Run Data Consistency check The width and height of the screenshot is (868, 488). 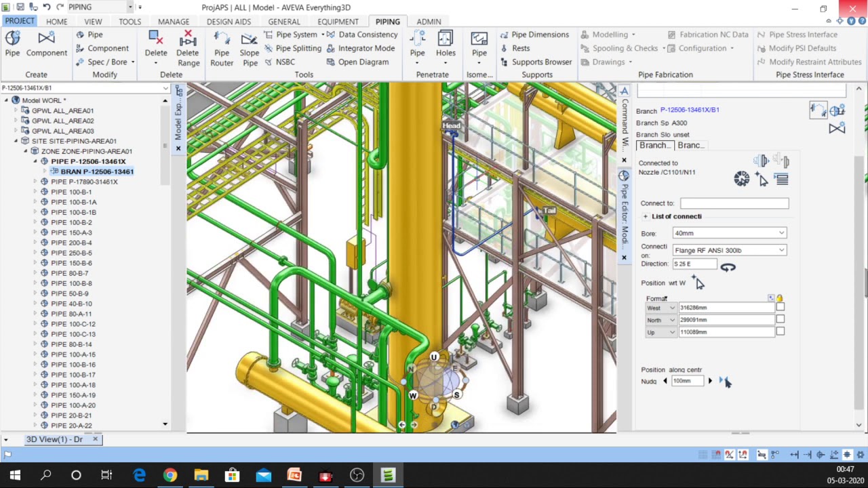tap(361, 35)
